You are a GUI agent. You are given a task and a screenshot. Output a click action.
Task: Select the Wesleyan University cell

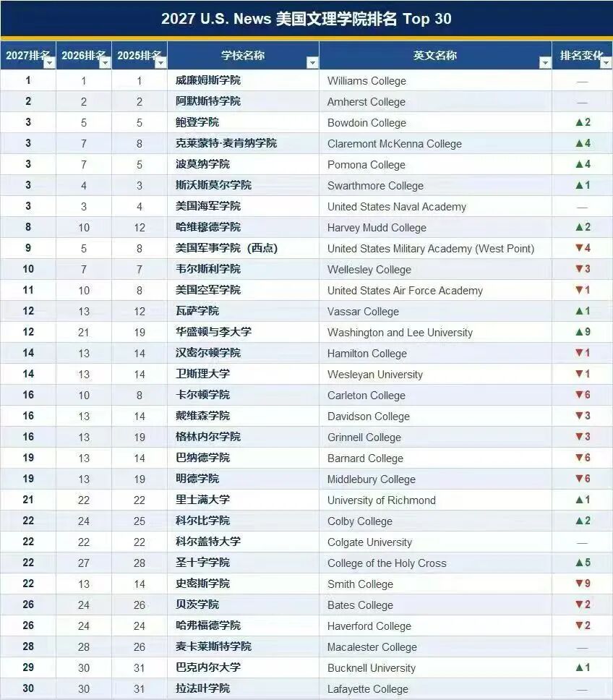coord(435,375)
